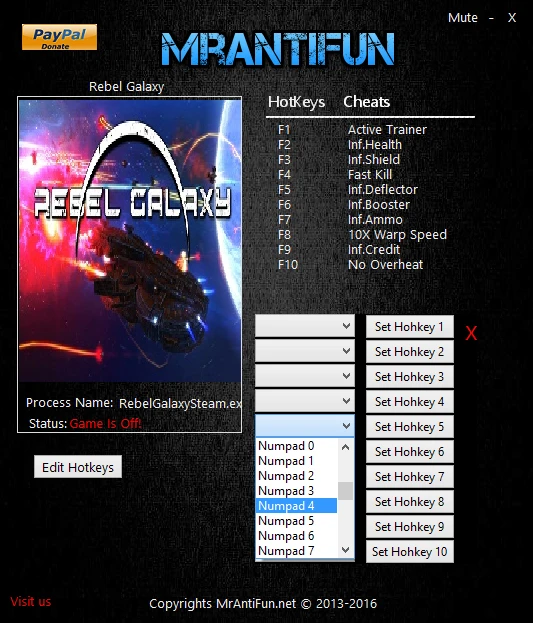Click the F1 hotkey text
533x623 pixels.
click(x=284, y=130)
